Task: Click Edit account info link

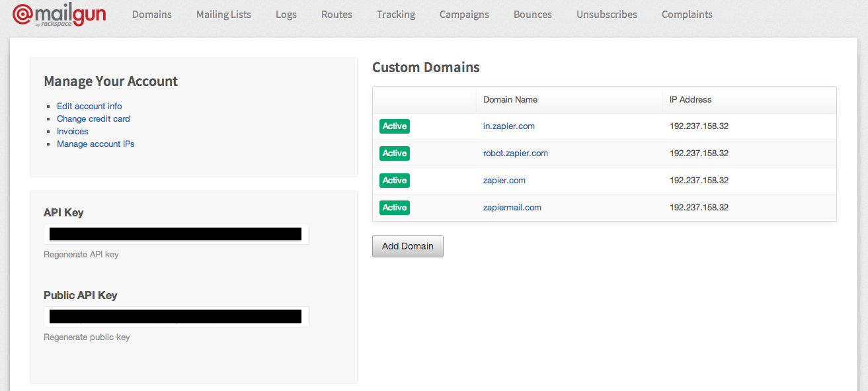Action: click(x=89, y=106)
